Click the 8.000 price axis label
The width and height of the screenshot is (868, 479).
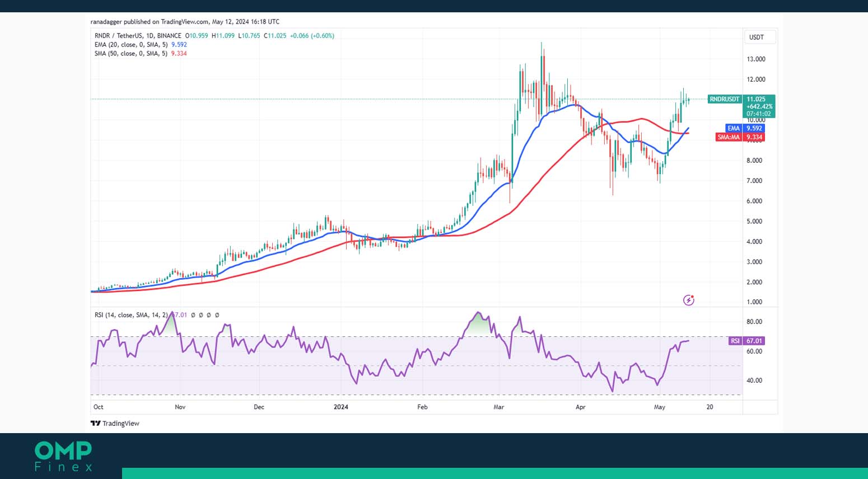pos(754,161)
